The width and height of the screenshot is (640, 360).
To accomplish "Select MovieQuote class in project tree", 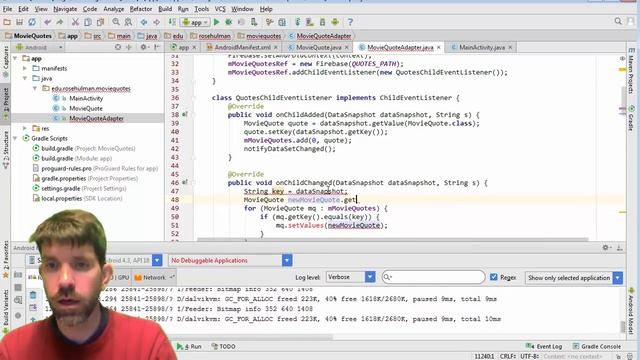I will 86,109.
